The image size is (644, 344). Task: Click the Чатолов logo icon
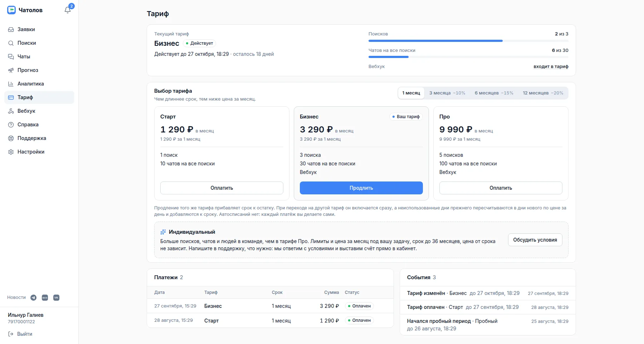pos(11,10)
